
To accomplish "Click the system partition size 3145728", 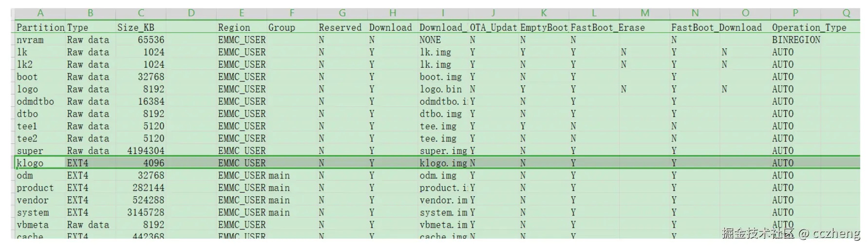I will 141,212.
